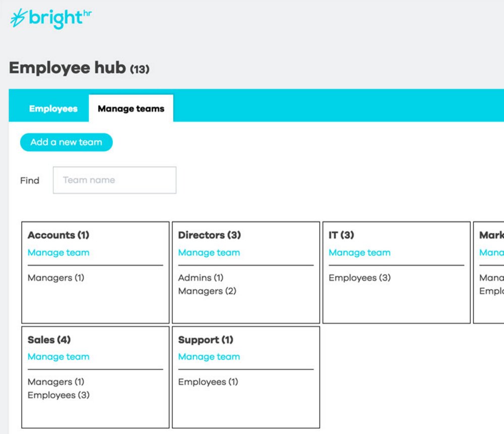
Task: Focus the Team name search field
Action: pyautogui.click(x=114, y=180)
